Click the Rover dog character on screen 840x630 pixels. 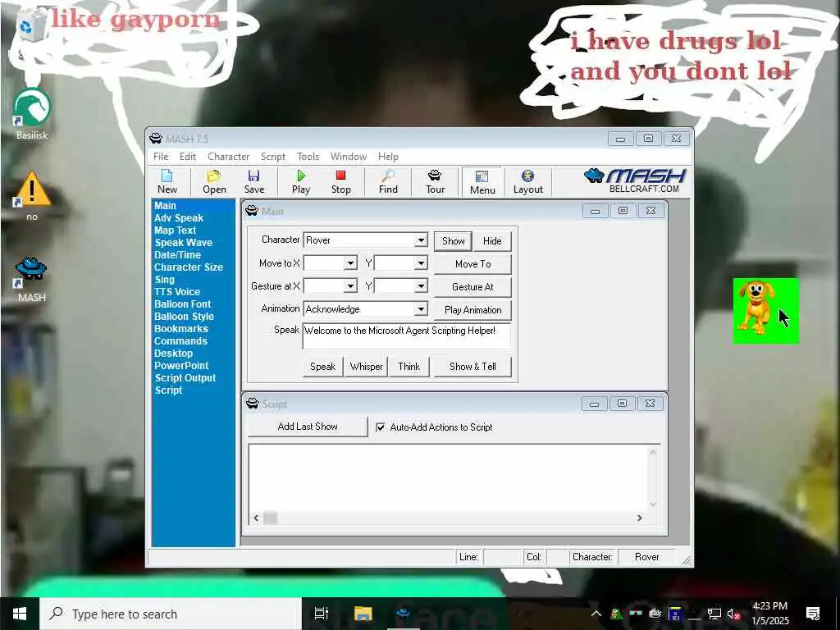pyautogui.click(x=756, y=307)
